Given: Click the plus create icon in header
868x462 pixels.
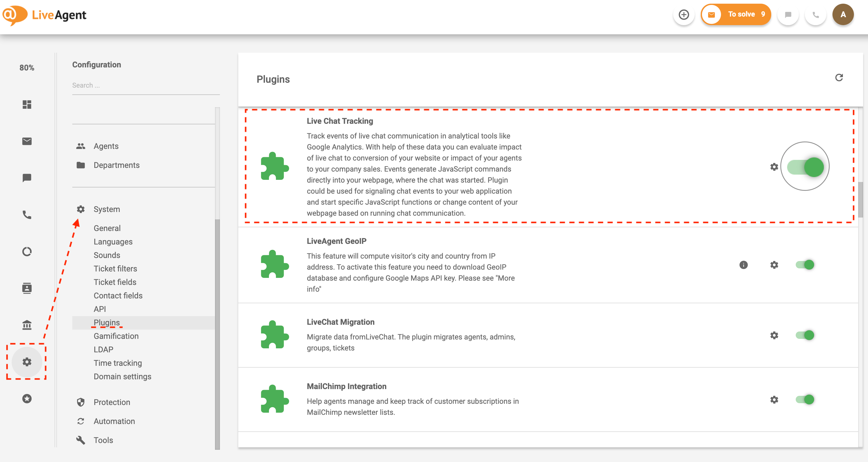Looking at the screenshot, I should click(684, 15).
